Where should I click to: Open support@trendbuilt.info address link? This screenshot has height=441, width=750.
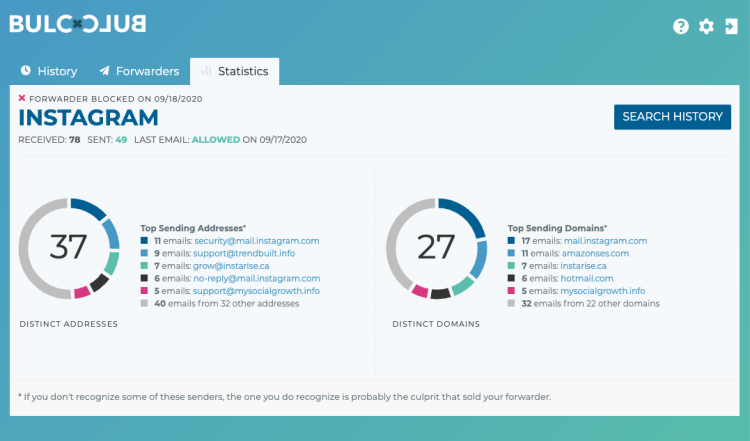pos(244,253)
